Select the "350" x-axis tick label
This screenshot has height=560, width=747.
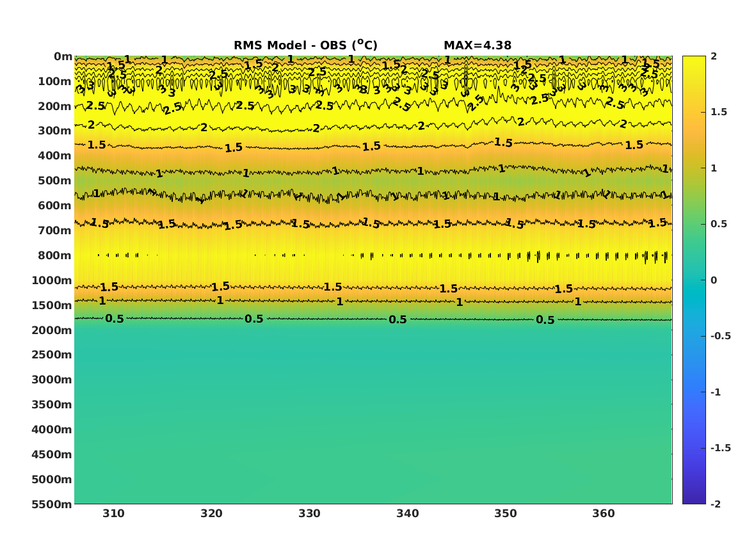click(506, 513)
